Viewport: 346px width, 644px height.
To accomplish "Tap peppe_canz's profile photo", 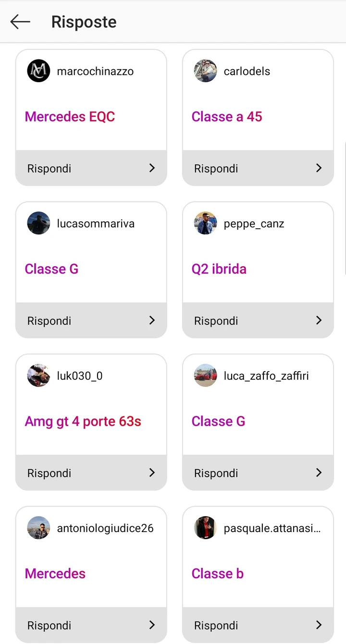I will (x=206, y=223).
